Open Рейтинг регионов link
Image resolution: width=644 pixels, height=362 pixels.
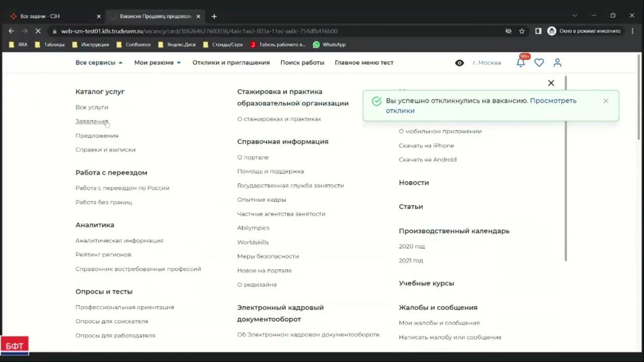[103, 254]
